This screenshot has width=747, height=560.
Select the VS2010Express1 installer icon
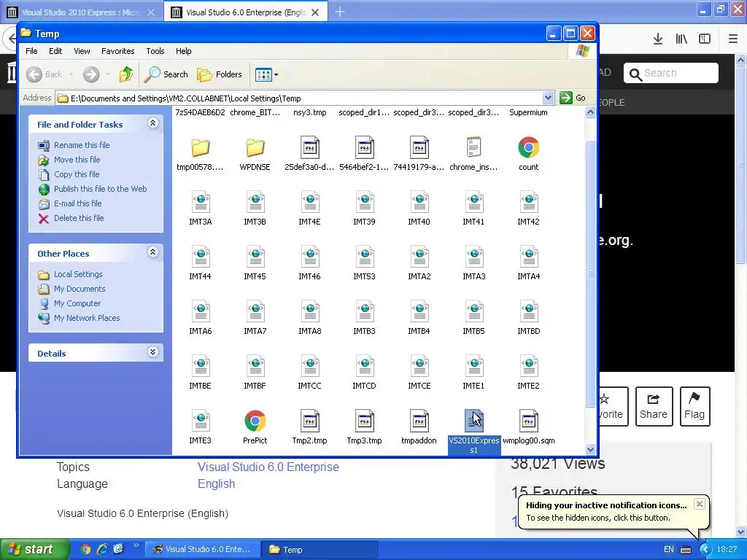[x=473, y=421]
